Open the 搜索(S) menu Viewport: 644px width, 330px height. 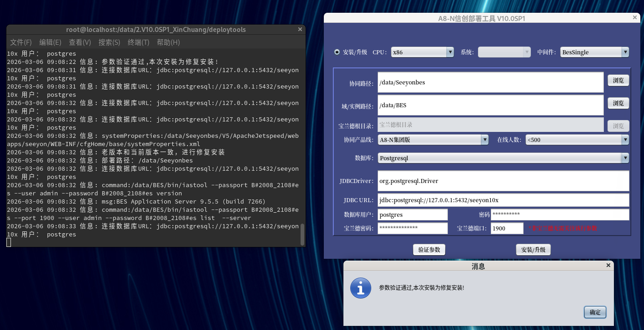point(109,42)
